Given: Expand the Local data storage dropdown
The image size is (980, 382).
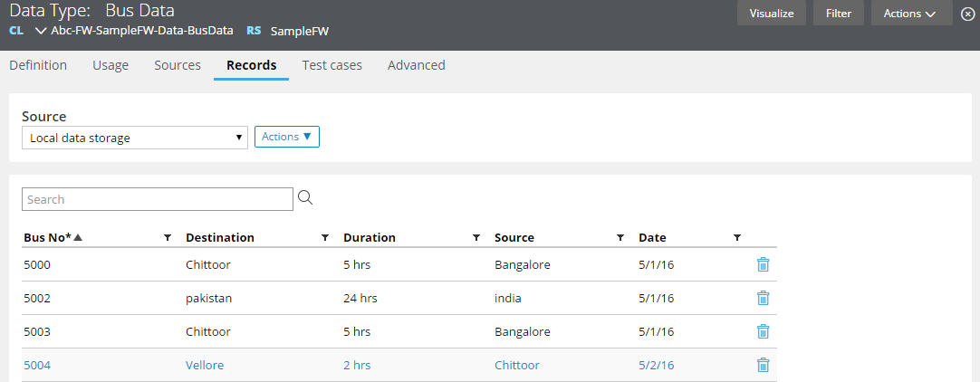Looking at the screenshot, I should pyautogui.click(x=134, y=138).
